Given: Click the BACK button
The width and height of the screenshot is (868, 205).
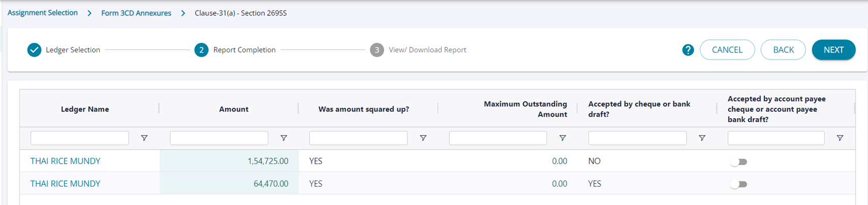Looking at the screenshot, I should (x=783, y=50).
